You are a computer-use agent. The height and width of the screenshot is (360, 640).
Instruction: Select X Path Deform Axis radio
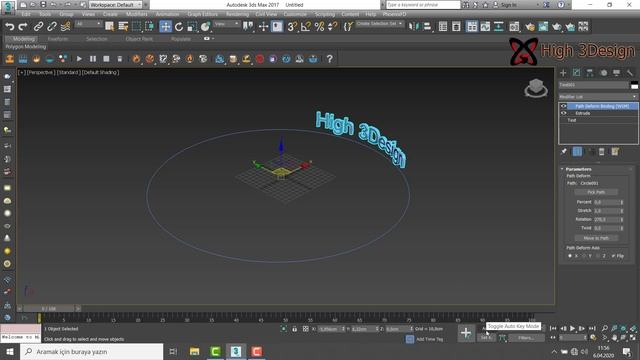pyautogui.click(x=570, y=256)
